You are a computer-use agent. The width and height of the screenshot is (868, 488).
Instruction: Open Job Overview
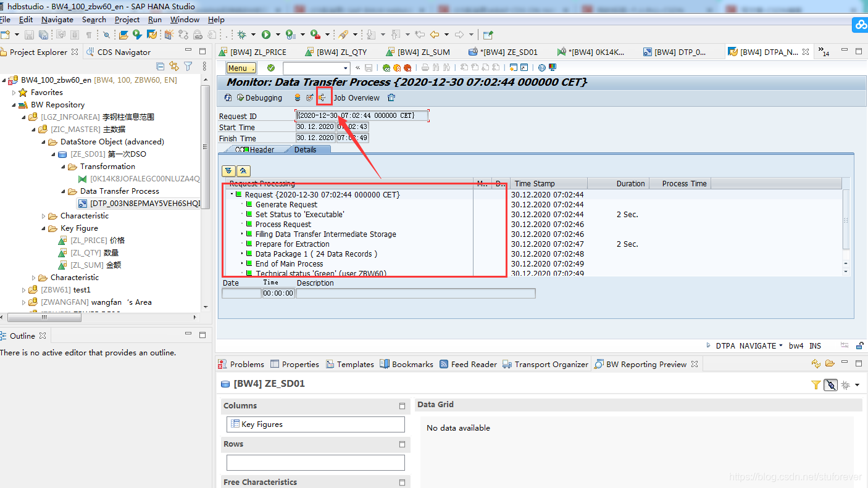point(357,97)
